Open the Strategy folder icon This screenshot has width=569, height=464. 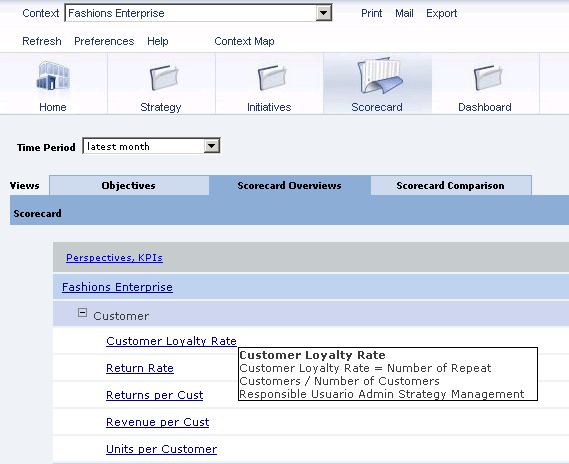click(164, 77)
